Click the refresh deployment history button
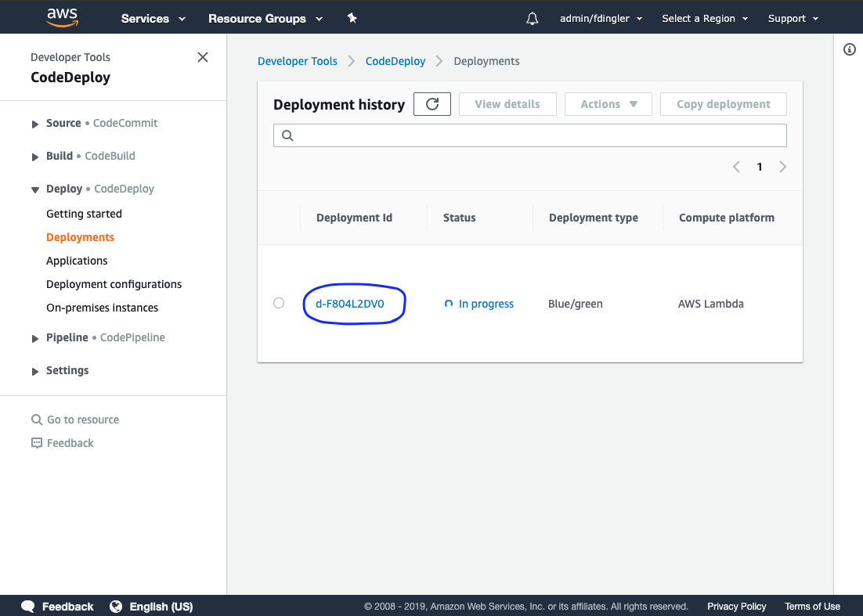The image size is (863, 616). (x=432, y=104)
